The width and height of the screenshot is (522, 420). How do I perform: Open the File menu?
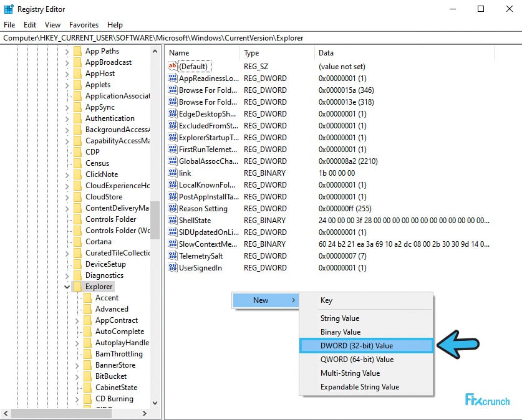[x=9, y=25]
